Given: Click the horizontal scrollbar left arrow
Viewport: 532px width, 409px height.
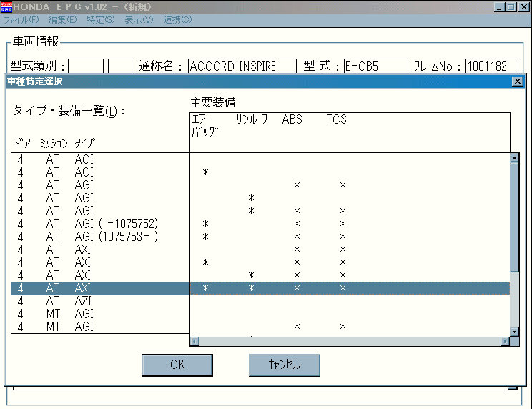Looking at the screenshot, I should tap(194, 341).
